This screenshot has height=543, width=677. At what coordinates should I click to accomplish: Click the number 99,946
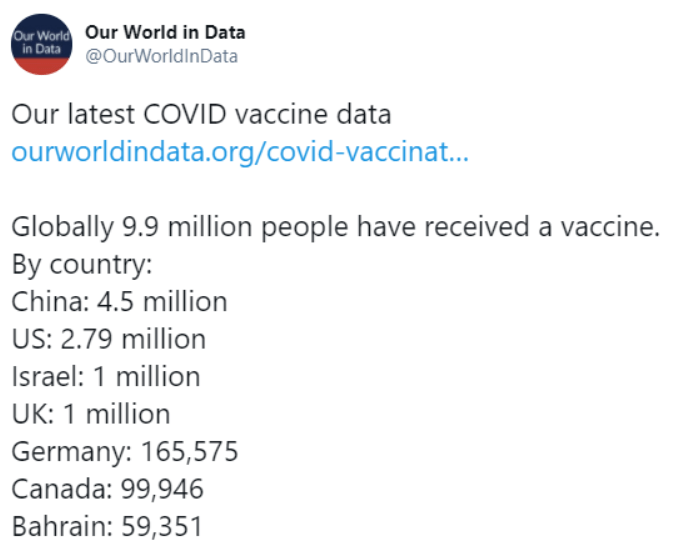click(160, 489)
